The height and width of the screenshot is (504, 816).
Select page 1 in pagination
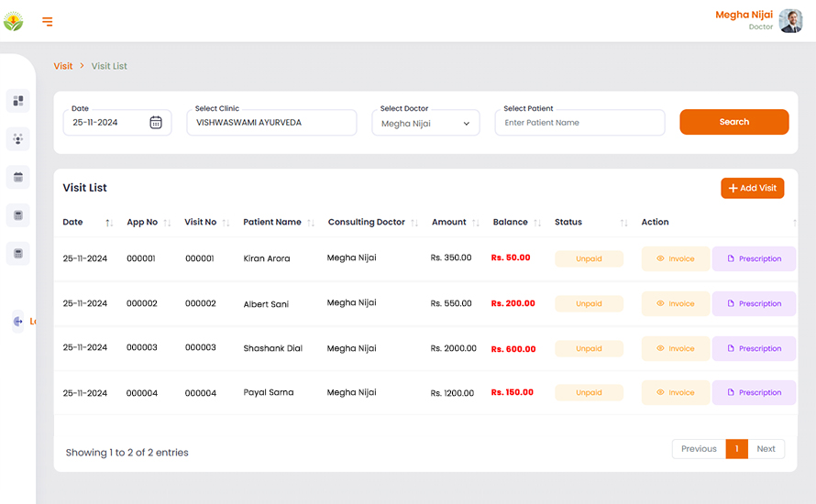click(x=736, y=449)
